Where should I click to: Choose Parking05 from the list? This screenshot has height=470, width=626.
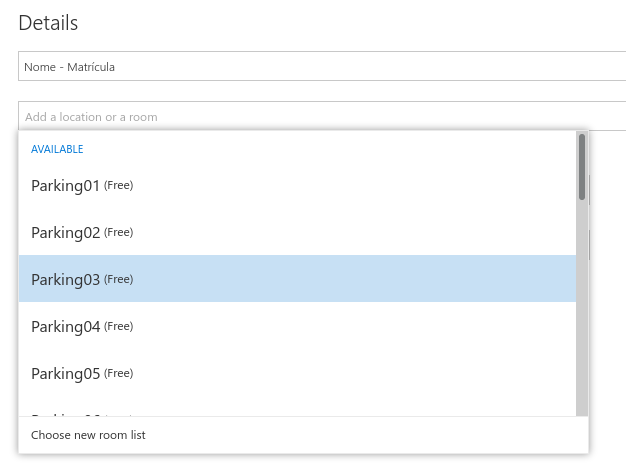297,373
